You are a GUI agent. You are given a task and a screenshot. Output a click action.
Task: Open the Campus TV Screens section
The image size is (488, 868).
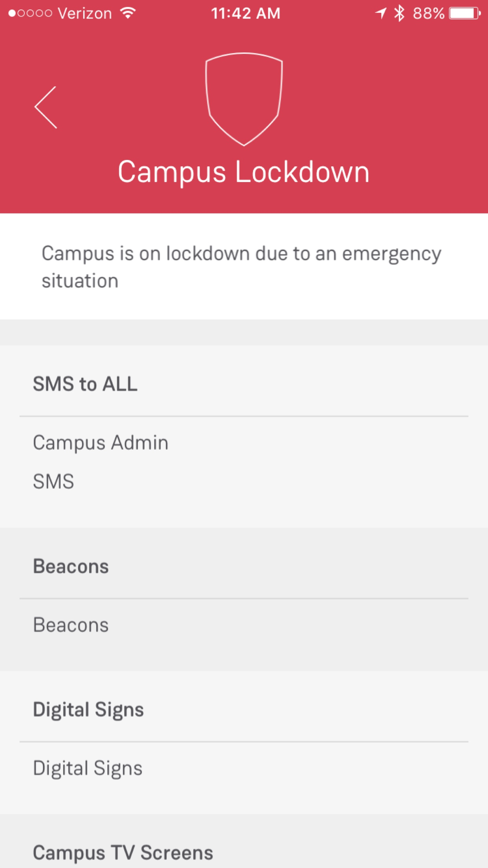tap(123, 853)
